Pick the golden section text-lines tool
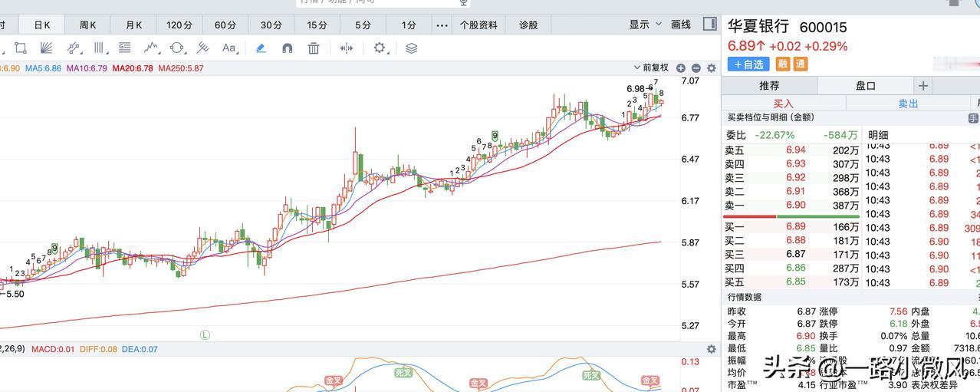The height and width of the screenshot is (392, 980). (x=124, y=48)
